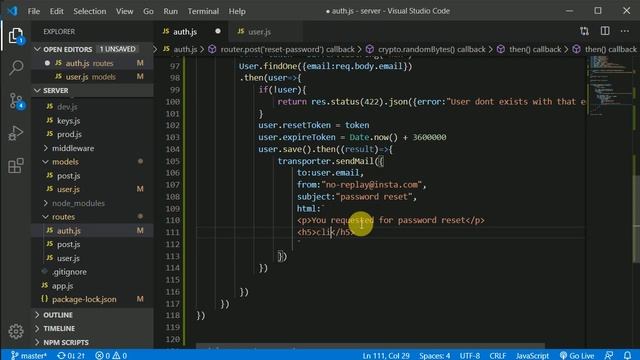Screen dimensions: 640x360
Task: Synchronize changes in status bar
Action: tap(71, 356)
